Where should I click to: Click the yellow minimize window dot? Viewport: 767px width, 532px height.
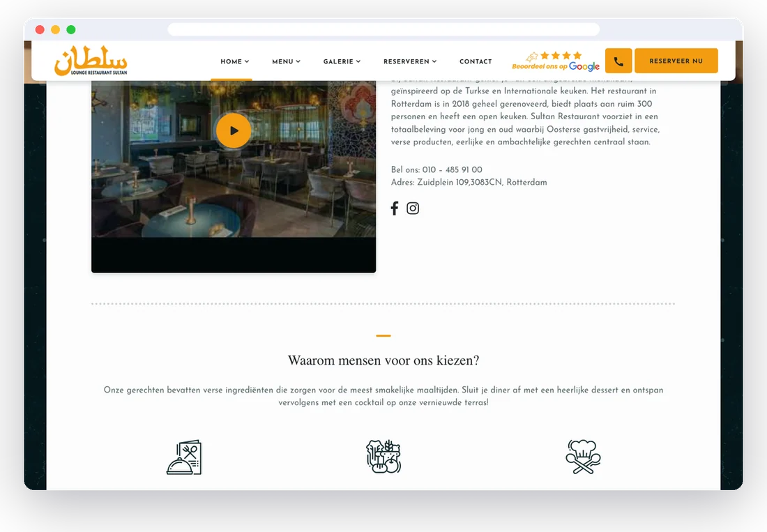tap(56, 30)
